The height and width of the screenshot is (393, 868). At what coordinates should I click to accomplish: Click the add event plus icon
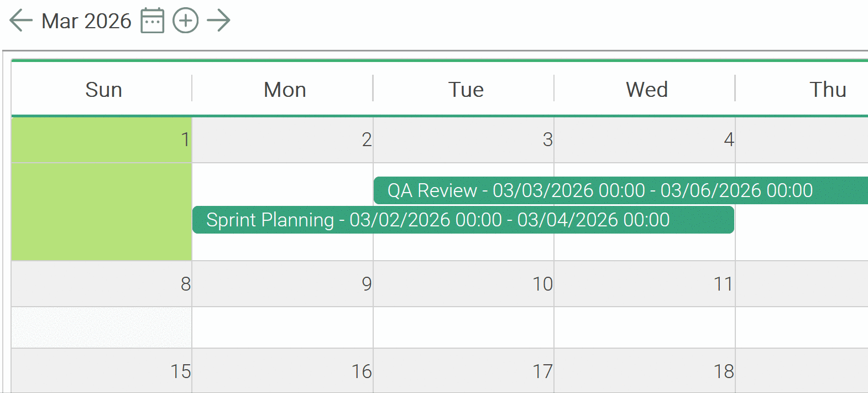(x=186, y=21)
